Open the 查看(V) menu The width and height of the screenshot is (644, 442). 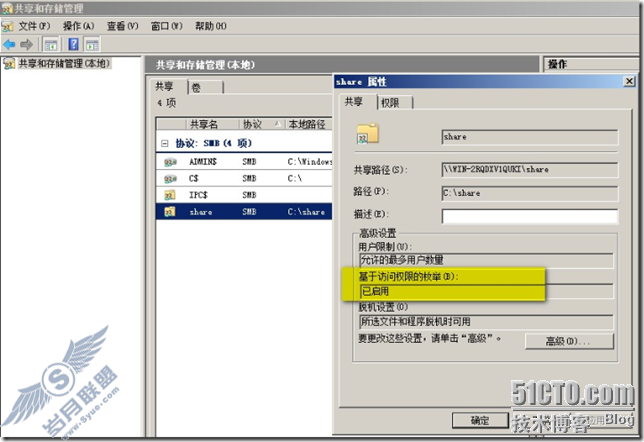(122, 26)
